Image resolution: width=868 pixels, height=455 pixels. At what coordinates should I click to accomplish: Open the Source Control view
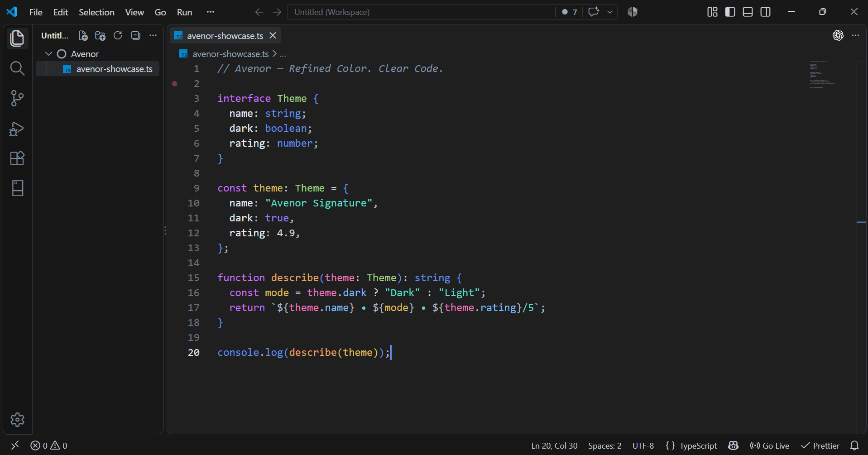pyautogui.click(x=17, y=98)
